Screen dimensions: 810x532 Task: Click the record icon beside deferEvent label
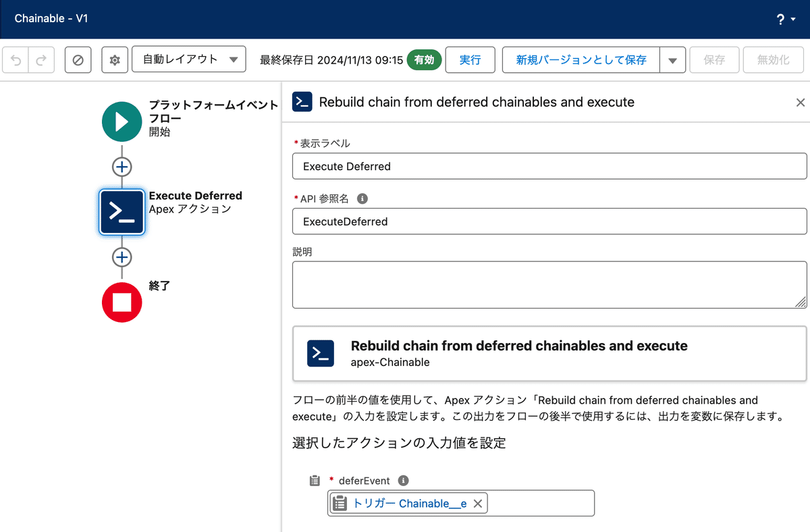[315, 480]
